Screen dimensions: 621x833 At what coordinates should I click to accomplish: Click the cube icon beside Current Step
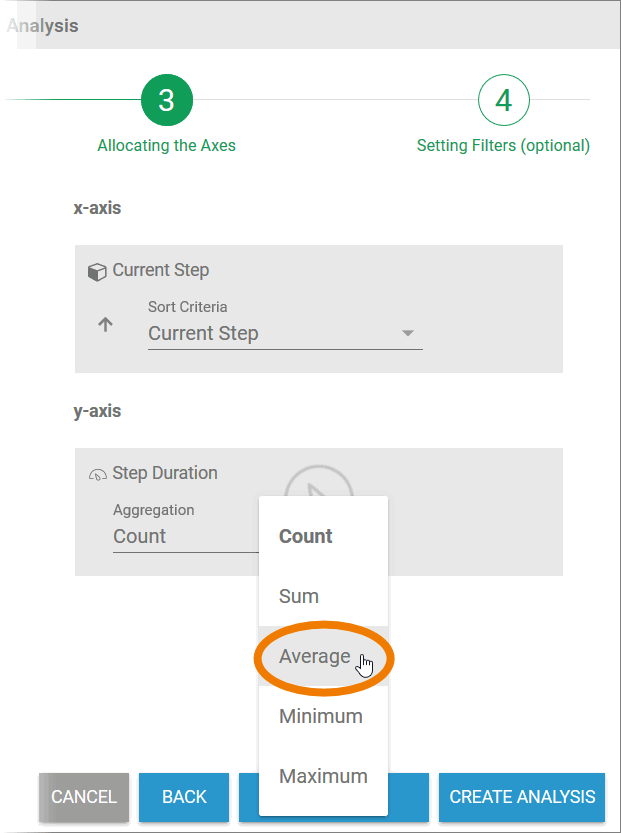97,272
